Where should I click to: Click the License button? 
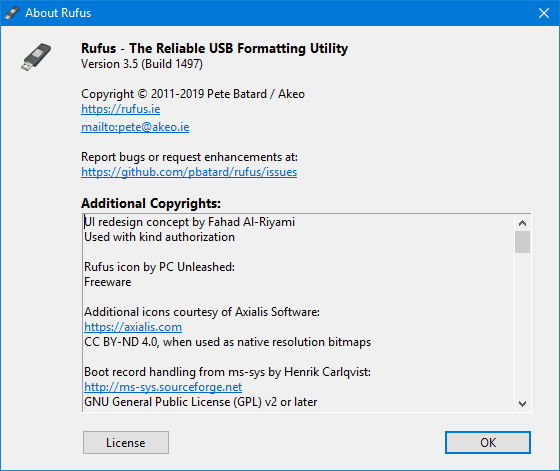(126, 442)
